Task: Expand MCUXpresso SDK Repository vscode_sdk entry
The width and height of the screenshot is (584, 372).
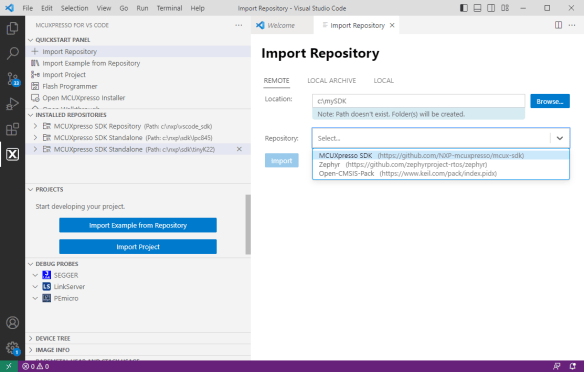Action: 35,126
